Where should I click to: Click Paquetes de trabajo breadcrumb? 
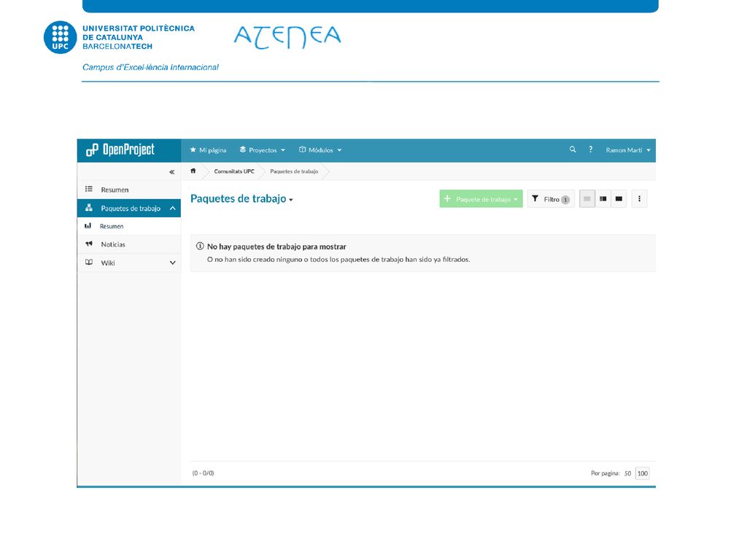[x=294, y=171]
